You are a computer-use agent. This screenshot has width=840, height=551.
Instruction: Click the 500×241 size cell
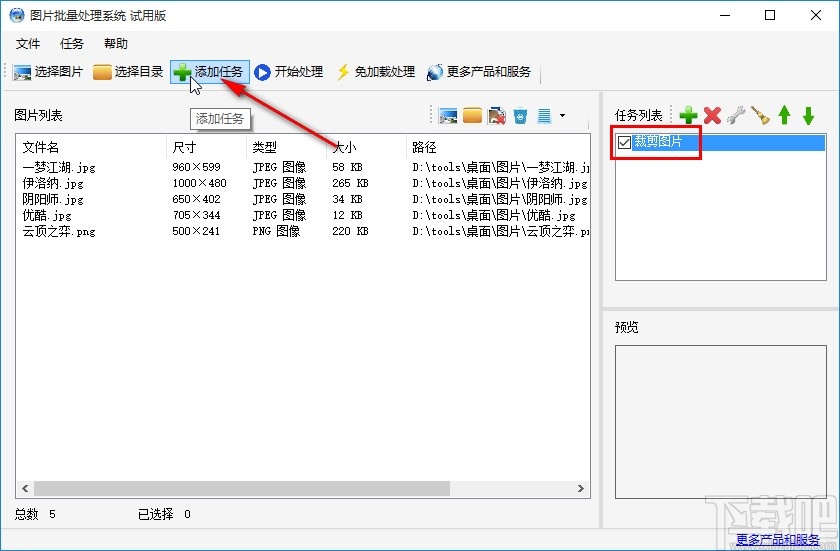197,231
